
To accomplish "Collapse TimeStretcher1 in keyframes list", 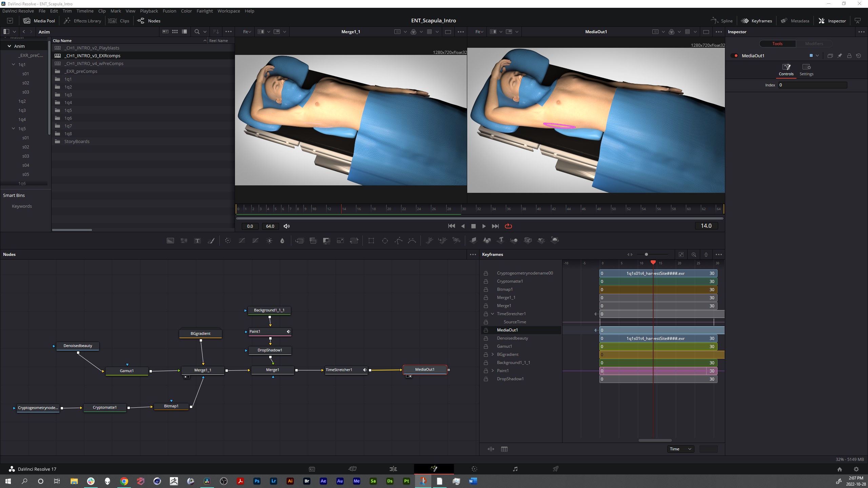I will click(493, 314).
